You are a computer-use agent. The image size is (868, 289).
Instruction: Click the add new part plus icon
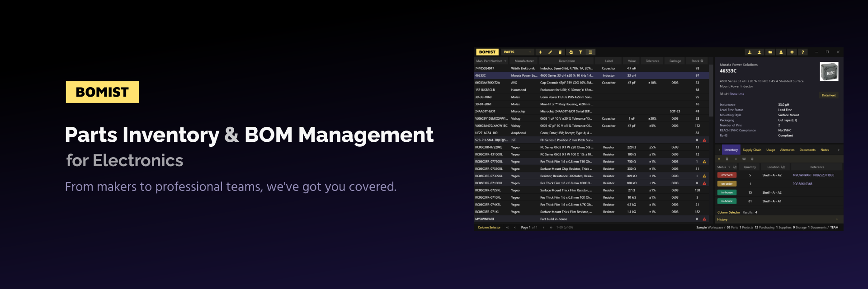coord(540,52)
